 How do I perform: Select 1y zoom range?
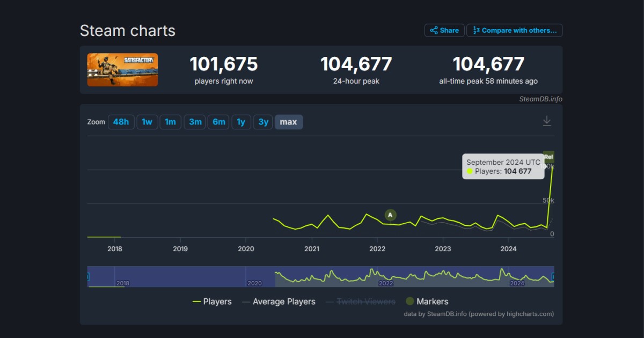point(241,122)
